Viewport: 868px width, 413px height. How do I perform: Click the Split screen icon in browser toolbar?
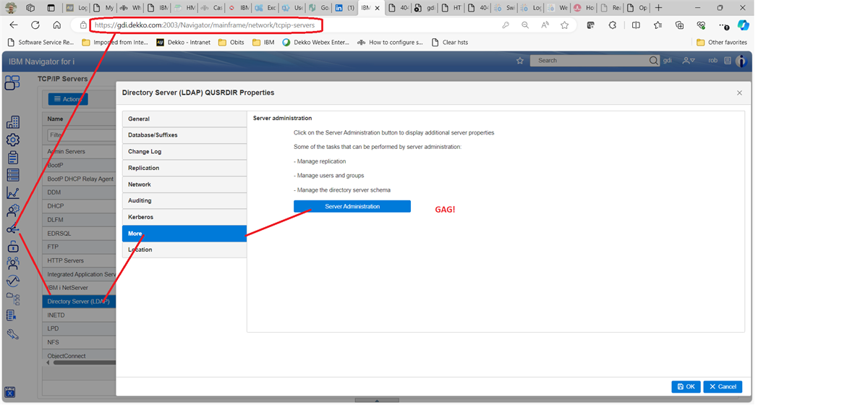click(636, 25)
